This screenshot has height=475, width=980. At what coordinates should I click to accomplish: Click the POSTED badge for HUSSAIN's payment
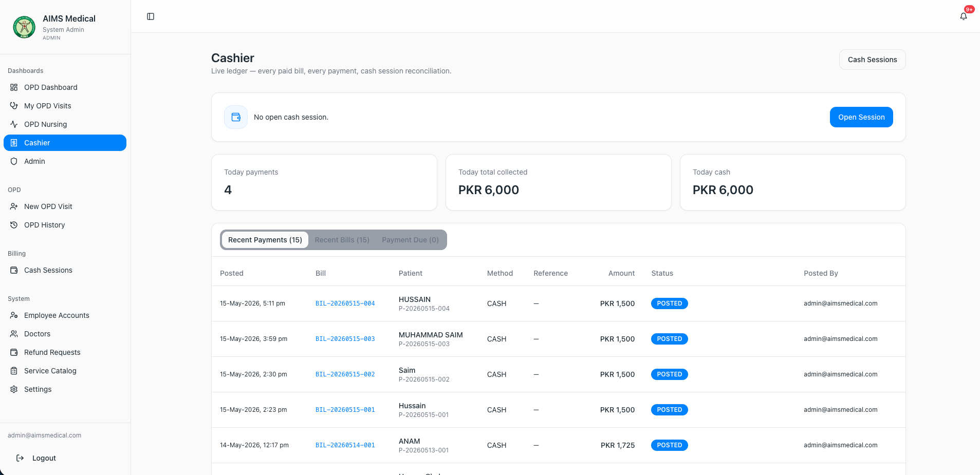669,303
